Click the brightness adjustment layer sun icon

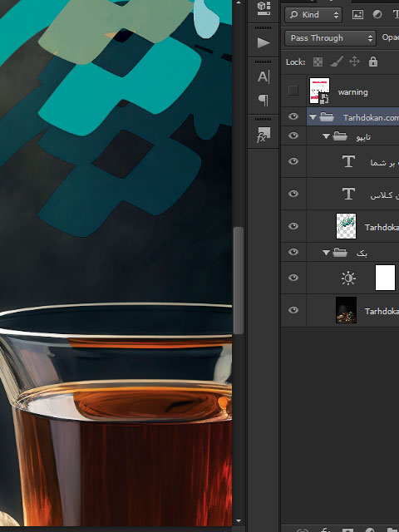348,278
